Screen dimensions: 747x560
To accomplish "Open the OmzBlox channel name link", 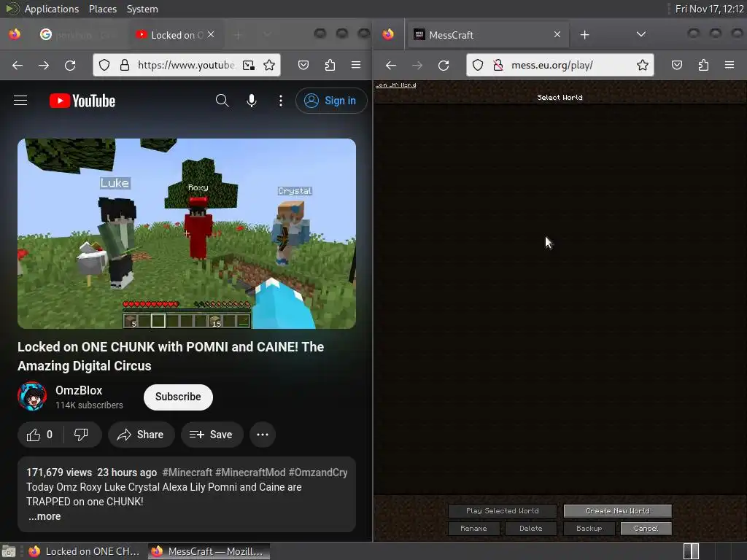I will [79, 391].
